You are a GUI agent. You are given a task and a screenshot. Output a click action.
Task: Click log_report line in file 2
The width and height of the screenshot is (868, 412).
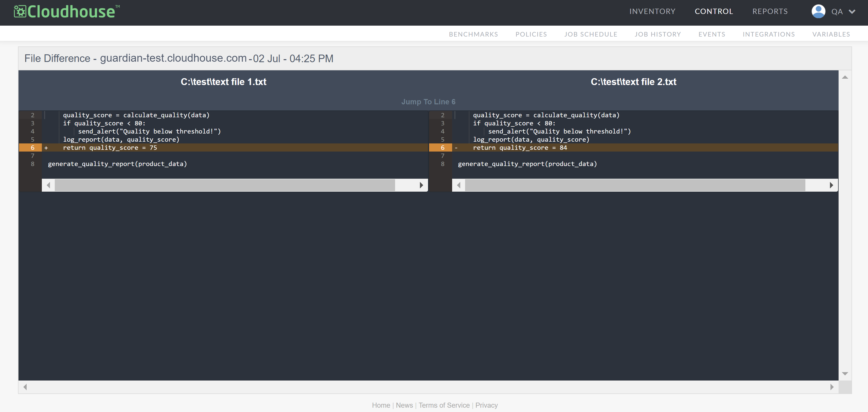531,140
